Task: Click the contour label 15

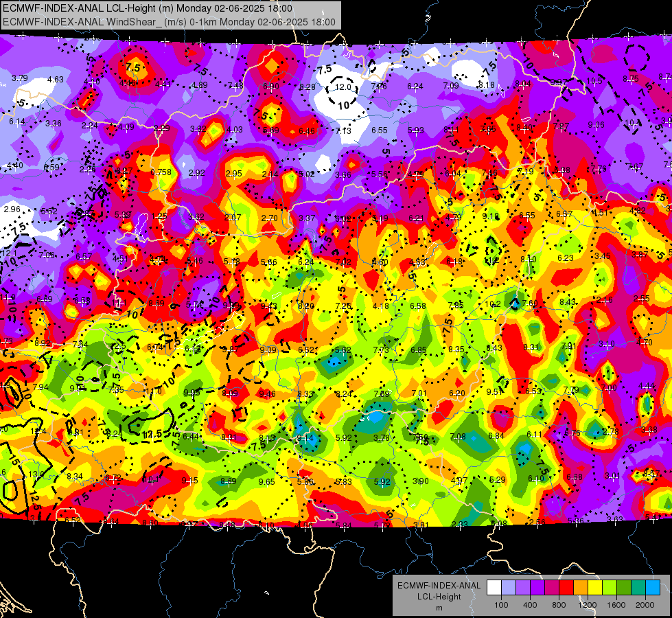Action: point(14,460)
